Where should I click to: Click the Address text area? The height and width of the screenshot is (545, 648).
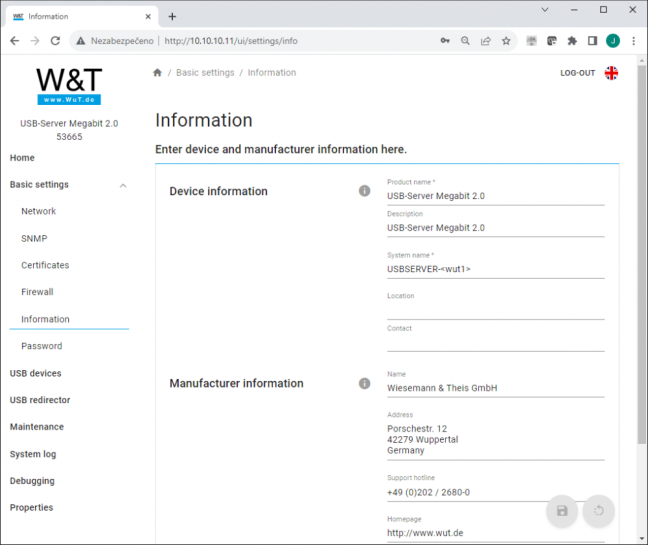point(496,440)
